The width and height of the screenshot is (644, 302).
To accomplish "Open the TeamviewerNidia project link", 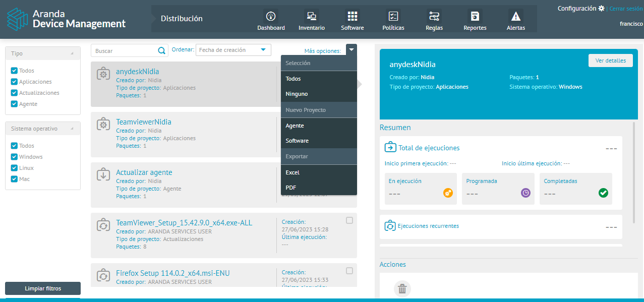I will [144, 122].
